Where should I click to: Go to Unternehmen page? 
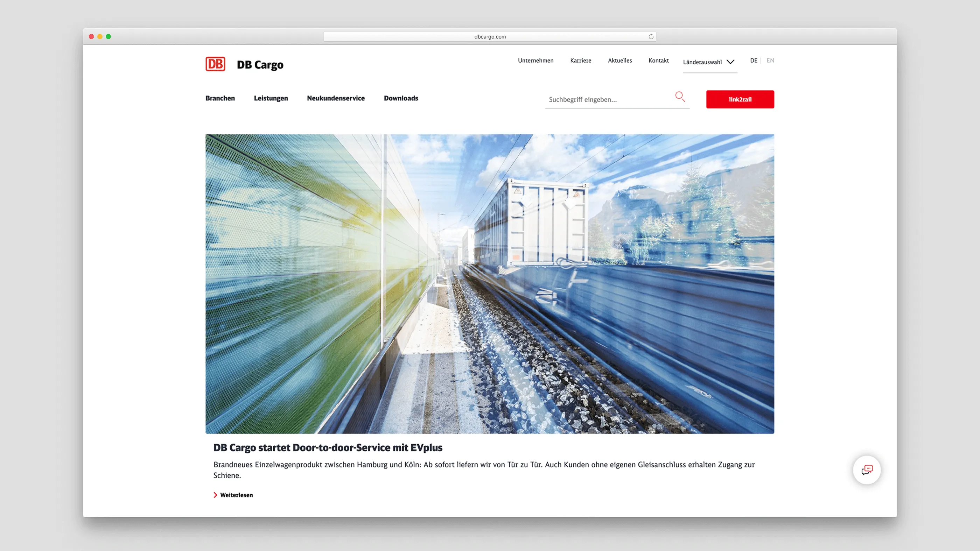[535, 61]
